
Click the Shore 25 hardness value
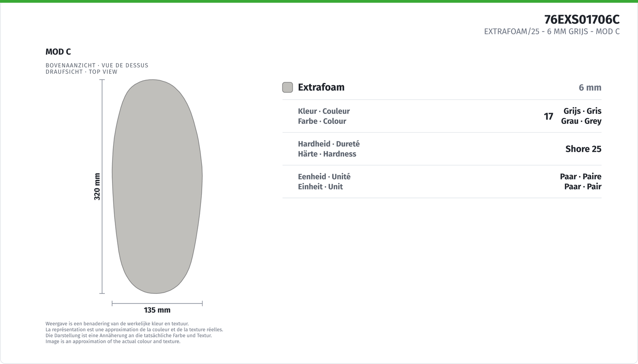[x=583, y=149]
